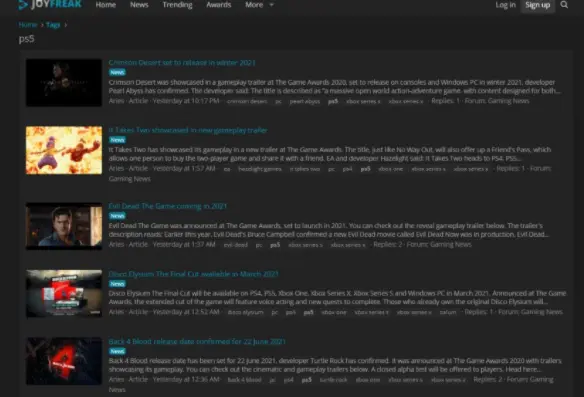Click the search magnifier icon

(x=564, y=5)
